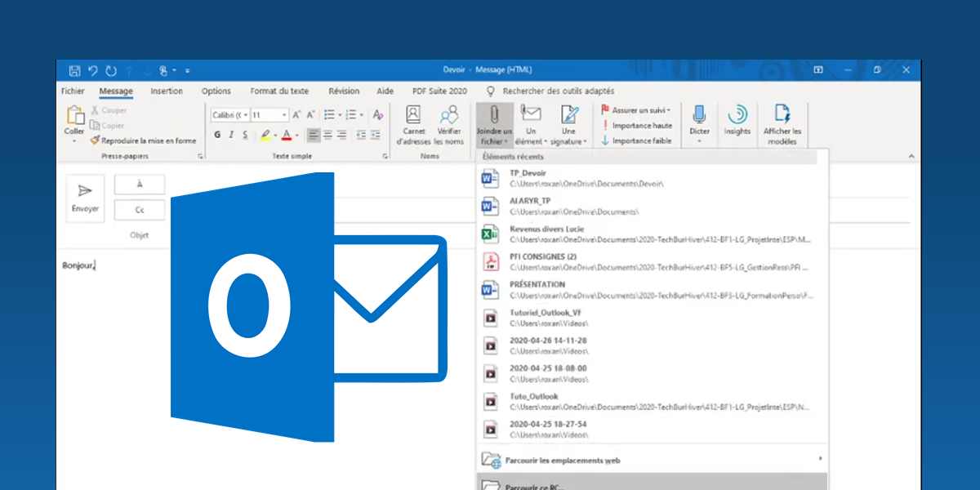Open the Carnet d'adresses address book

tap(413, 125)
